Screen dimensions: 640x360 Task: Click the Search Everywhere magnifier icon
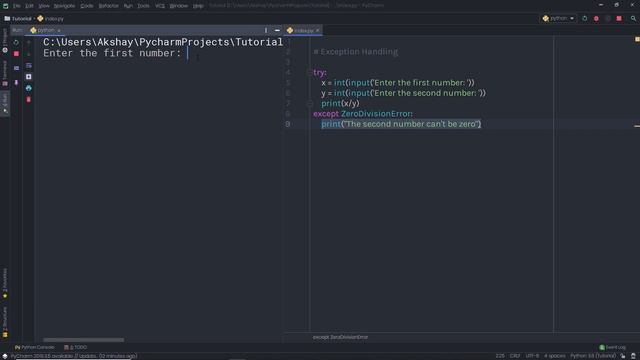coord(633,18)
